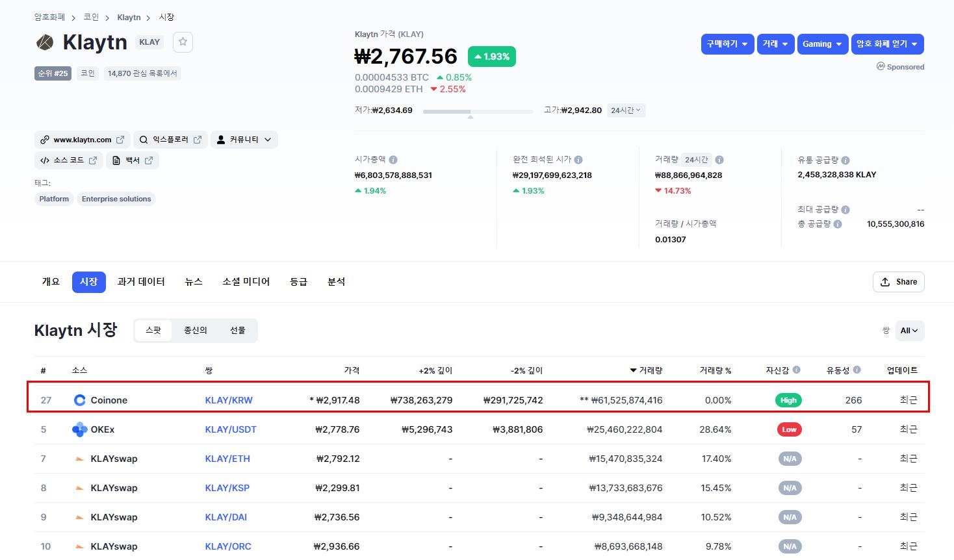
Task: Click the 코인 breadcrumb link
Action: [x=91, y=18]
